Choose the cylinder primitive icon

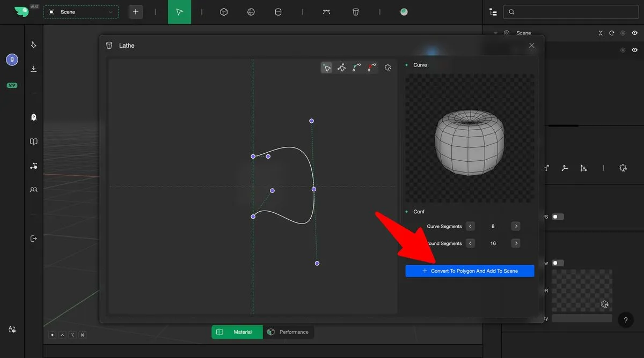point(278,12)
